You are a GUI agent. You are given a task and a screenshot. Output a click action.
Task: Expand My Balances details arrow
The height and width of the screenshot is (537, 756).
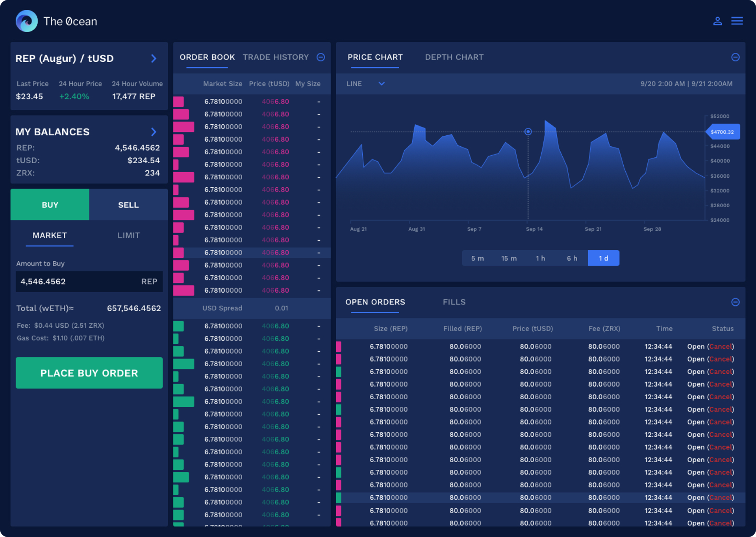click(x=154, y=132)
